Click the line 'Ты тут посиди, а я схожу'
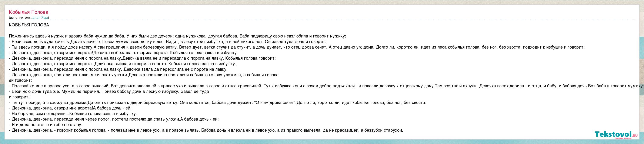The width and height of the screenshot is (644, 144). (x=217, y=102)
